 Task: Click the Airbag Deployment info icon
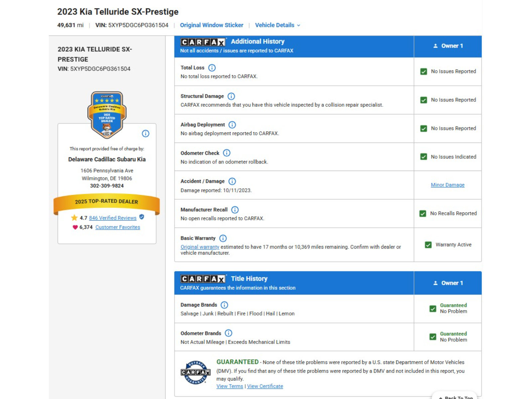(x=232, y=125)
